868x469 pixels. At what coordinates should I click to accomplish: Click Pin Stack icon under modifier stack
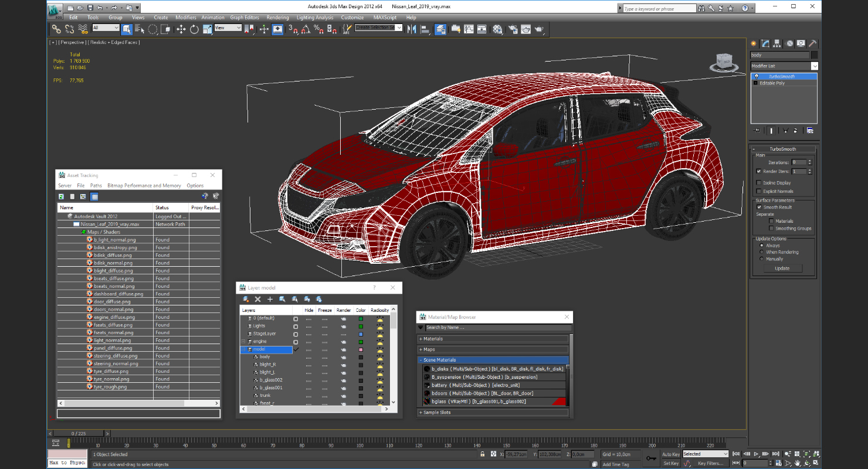coord(757,130)
